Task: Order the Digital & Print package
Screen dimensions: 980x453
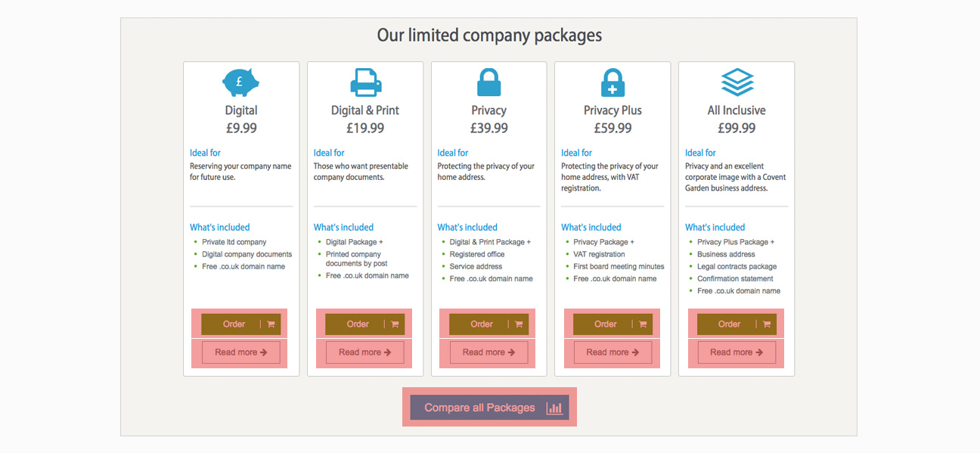Action: tap(365, 324)
